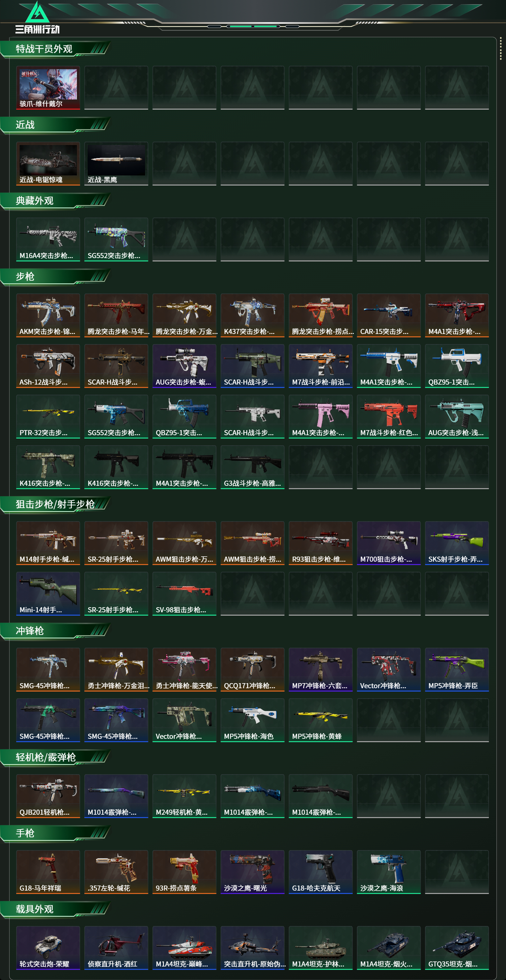This screenshot has width=506, height=980.
Task: Choose the MP5冲锋枪-黄蜂 skin
Action: coord(320,720)
